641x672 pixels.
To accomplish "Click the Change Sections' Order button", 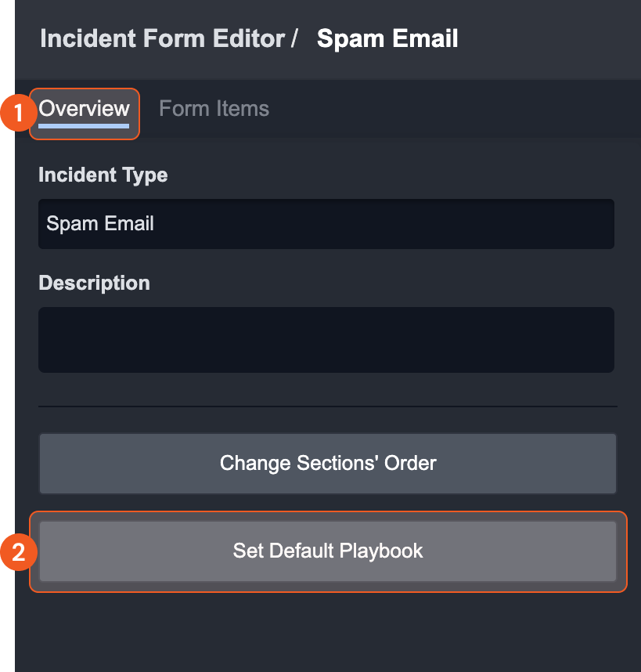I will [328, 464].
